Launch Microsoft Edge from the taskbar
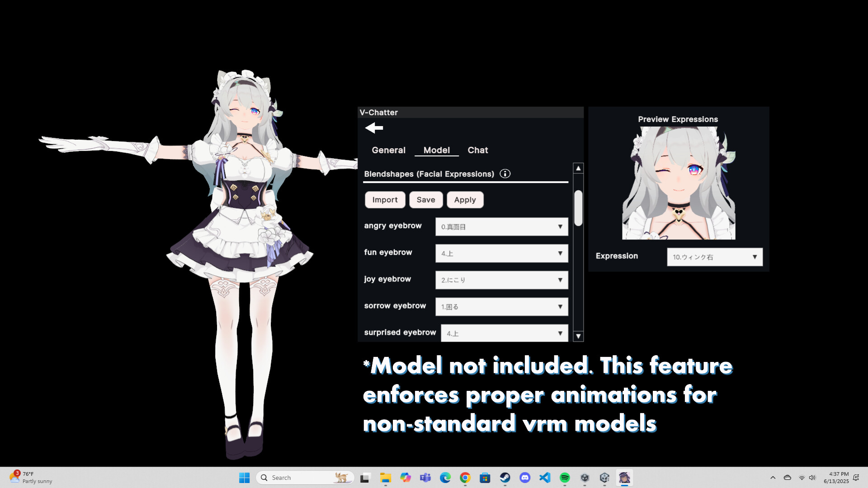 (x=445, y=478)
